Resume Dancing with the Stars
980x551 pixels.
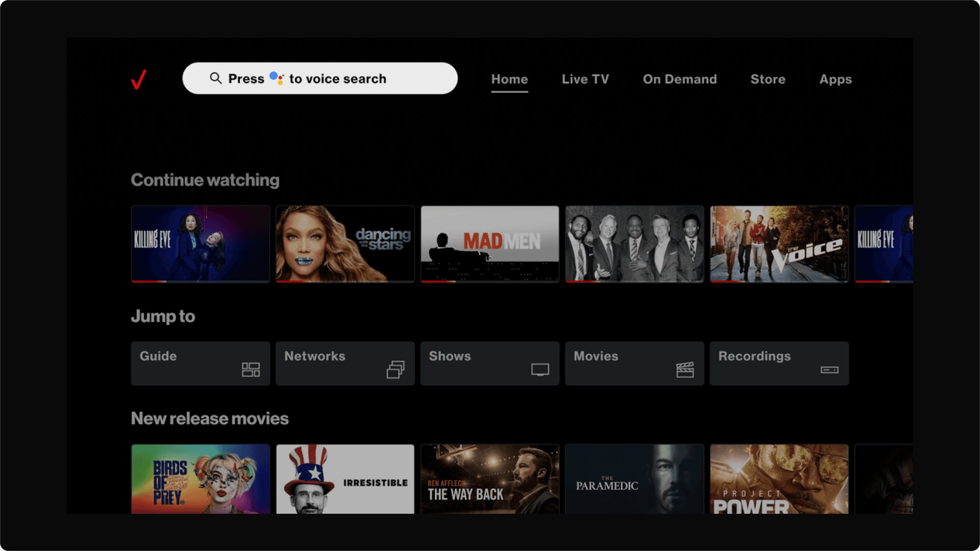345,244
